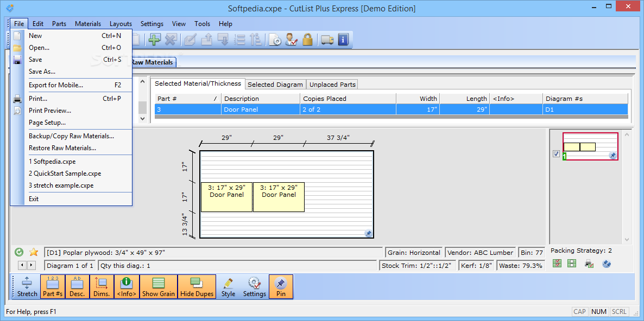Click the check all diagrams grid icon
This screenshot has height=321, width=644.
point(557,264)
